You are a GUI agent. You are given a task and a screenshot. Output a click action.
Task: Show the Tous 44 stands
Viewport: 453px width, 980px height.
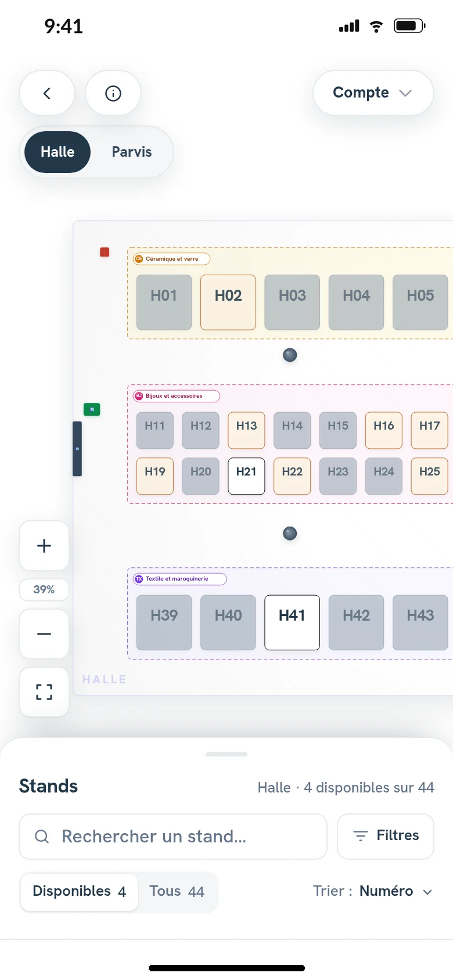(177, 891)
